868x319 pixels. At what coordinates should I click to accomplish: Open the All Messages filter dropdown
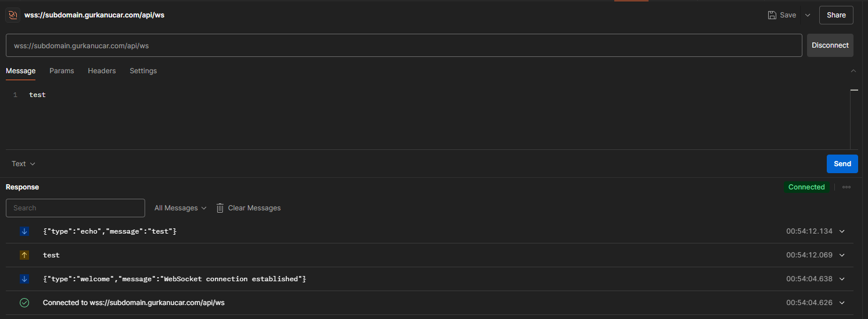181,208
